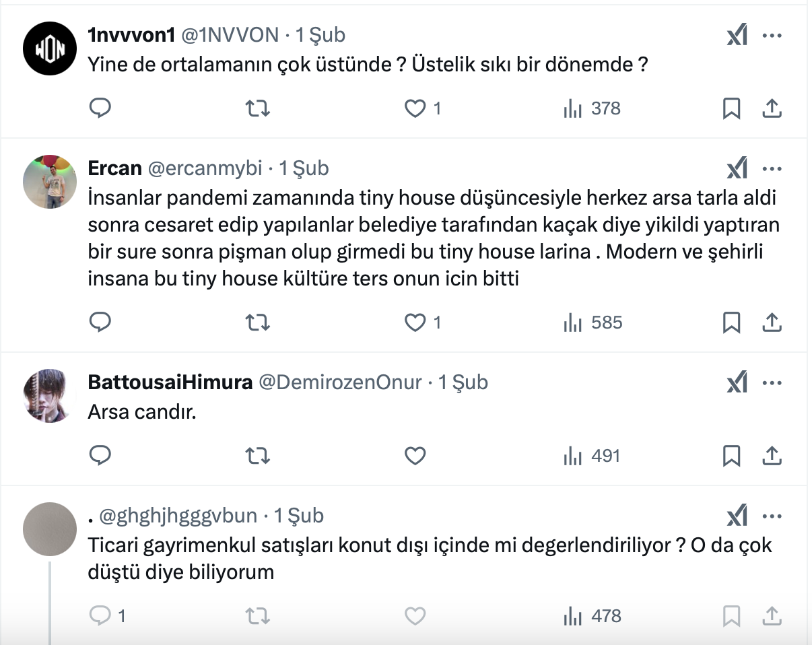Bookmark the @ghghjhgggvbun tweet
Image resolution: width=812 pixels, height=645 pixels.
point(731,615)
